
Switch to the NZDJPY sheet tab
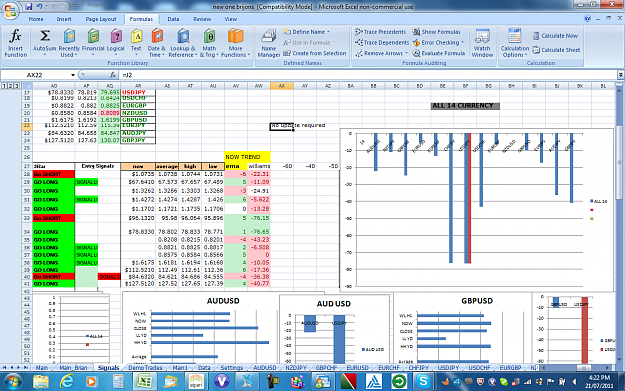295,367
